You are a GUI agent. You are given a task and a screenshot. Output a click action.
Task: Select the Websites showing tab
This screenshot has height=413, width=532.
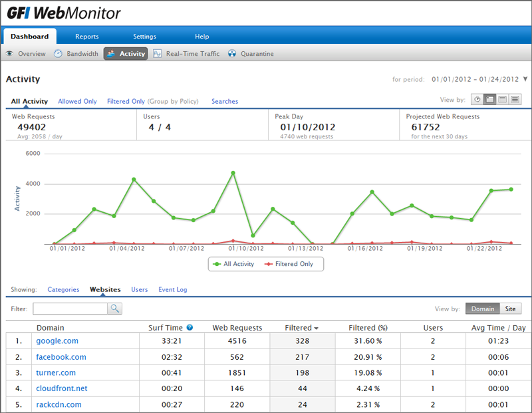(105, 289)
